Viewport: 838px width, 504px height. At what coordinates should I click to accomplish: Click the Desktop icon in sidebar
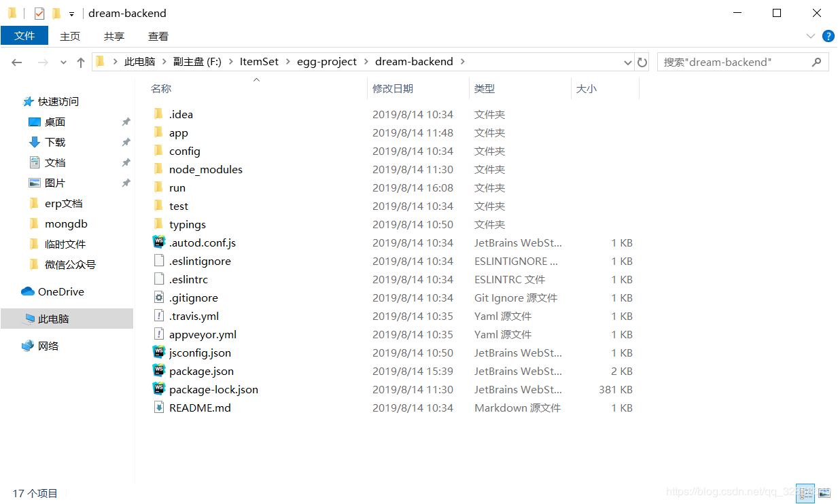[x=35, y=122]
